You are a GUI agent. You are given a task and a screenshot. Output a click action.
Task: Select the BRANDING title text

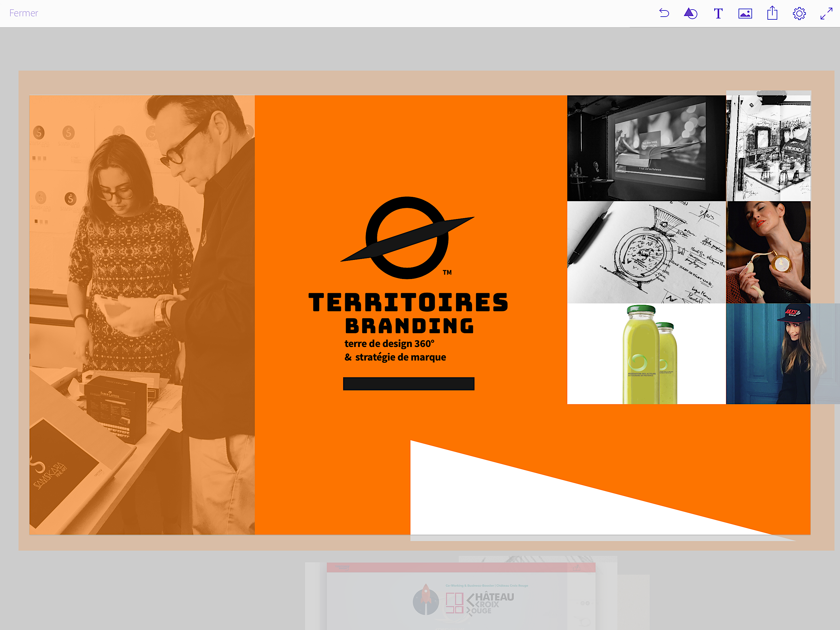coord(409,326)
